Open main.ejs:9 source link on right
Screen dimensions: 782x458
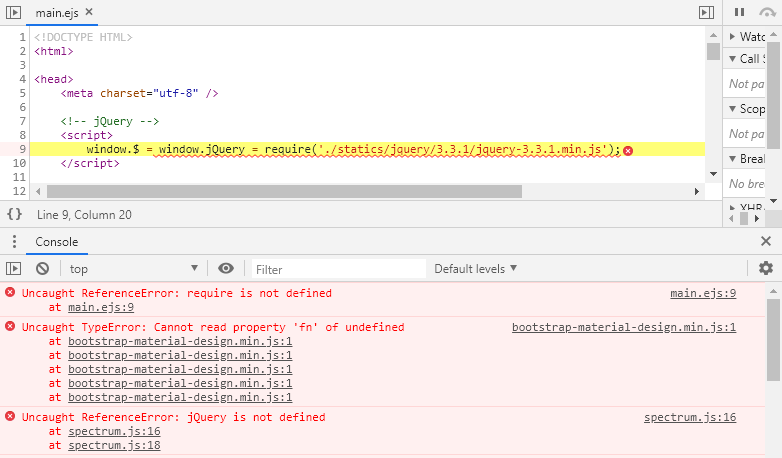703,293
